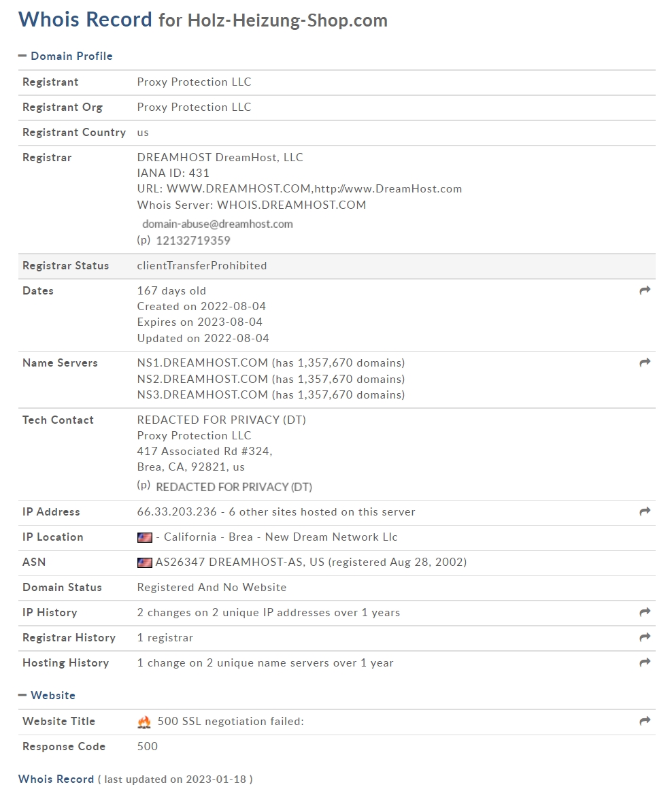
Task: Open Hosting History arrow icon
Action: click(x=645, y=662)
